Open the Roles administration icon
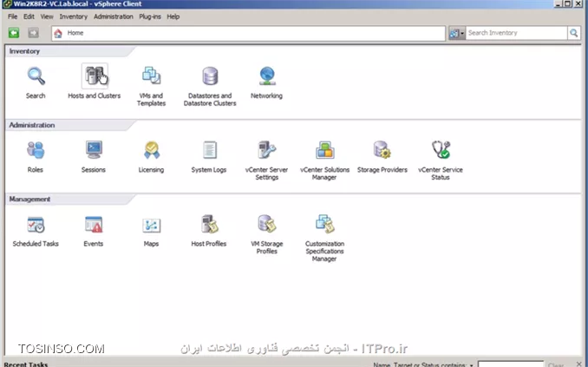 click(36, 150)
